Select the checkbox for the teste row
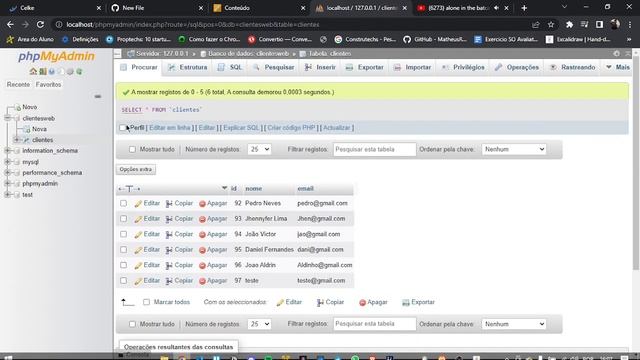 (123, 281)
